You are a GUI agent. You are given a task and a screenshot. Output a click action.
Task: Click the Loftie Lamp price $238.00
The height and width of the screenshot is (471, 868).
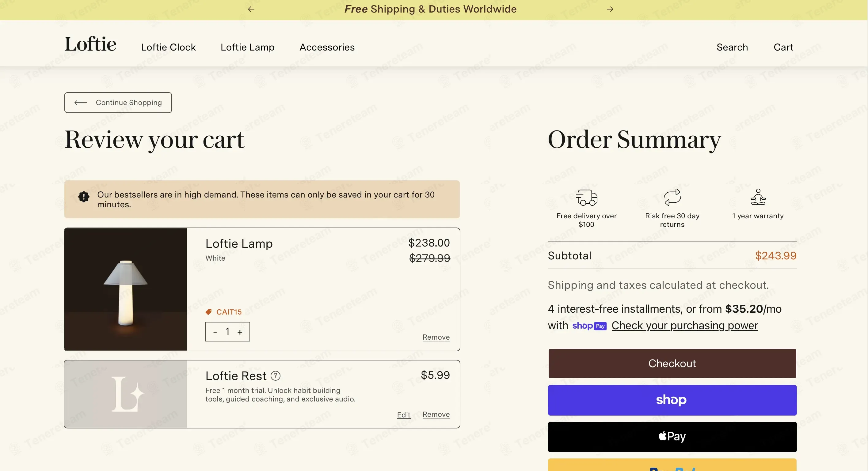point(429,243)
